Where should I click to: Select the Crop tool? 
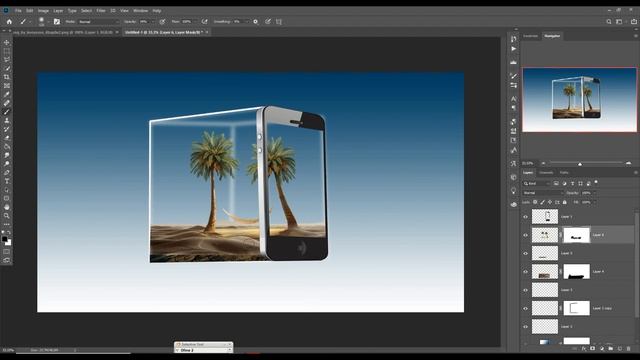click(x=7, y=77)
